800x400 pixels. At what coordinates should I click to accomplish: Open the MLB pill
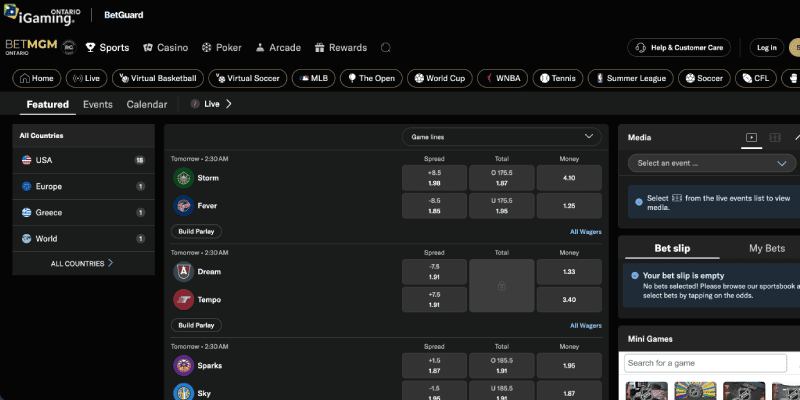(x=313, y=79)
